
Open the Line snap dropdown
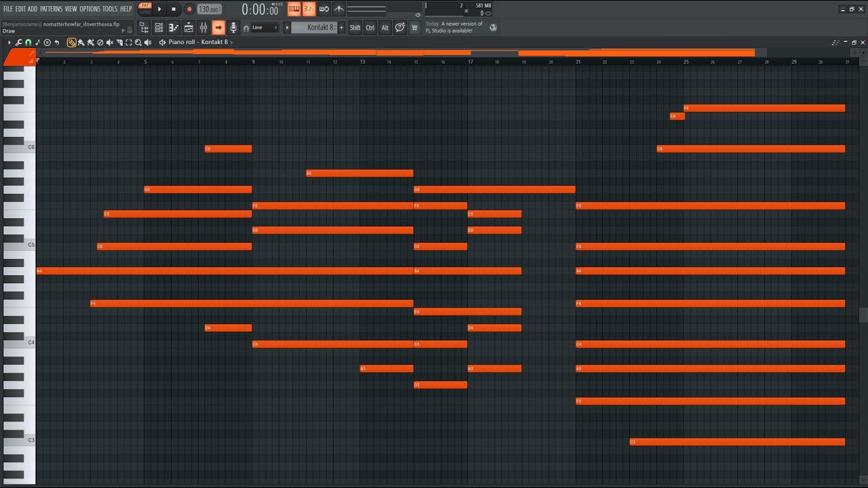click(264, 28)
